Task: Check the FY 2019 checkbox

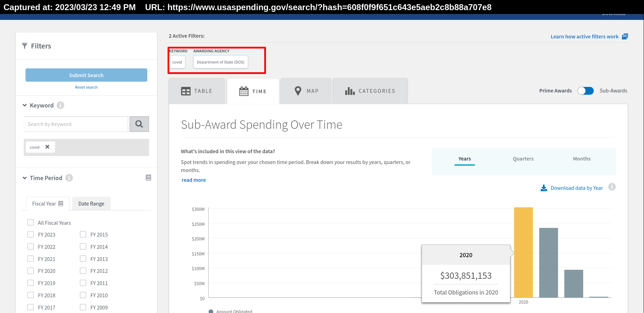Action: pos(31,283)
